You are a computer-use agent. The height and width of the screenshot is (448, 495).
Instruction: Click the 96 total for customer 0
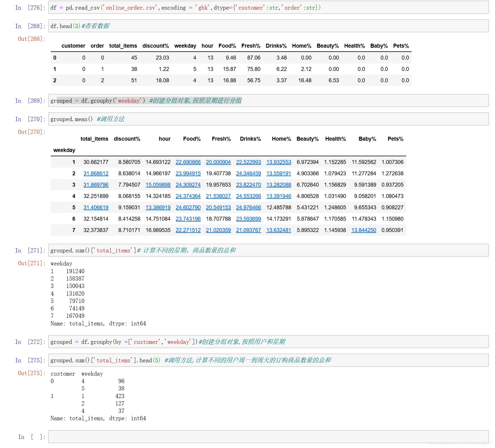click(121, 381)
